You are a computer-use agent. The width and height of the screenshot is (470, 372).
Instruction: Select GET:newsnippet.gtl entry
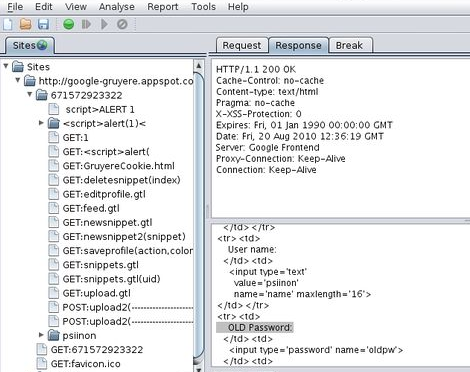click(x=107, y=222)
